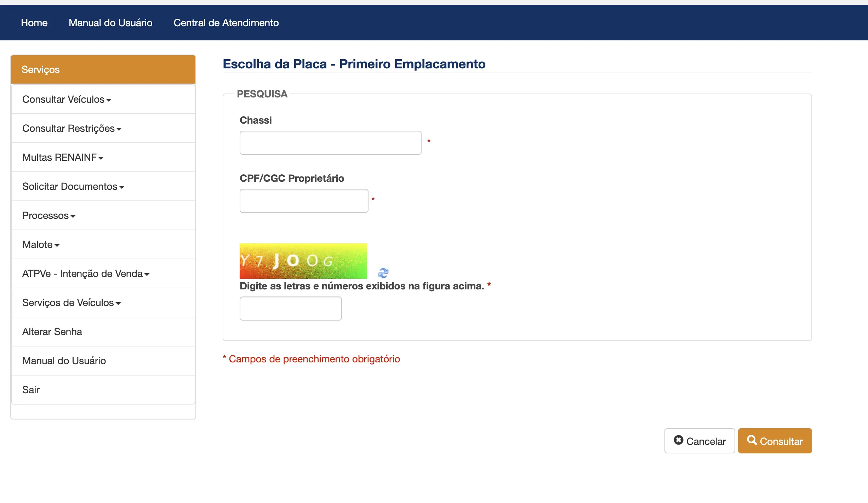Viewport: 868px width, 503px height.
Task: Click the captcha refresh icon
Action: point(383,273)
